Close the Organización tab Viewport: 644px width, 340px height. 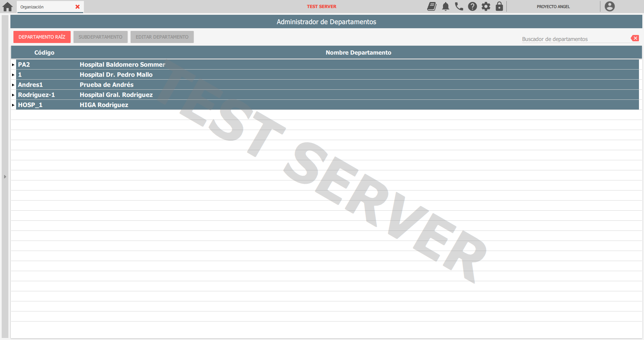(78, 7)
